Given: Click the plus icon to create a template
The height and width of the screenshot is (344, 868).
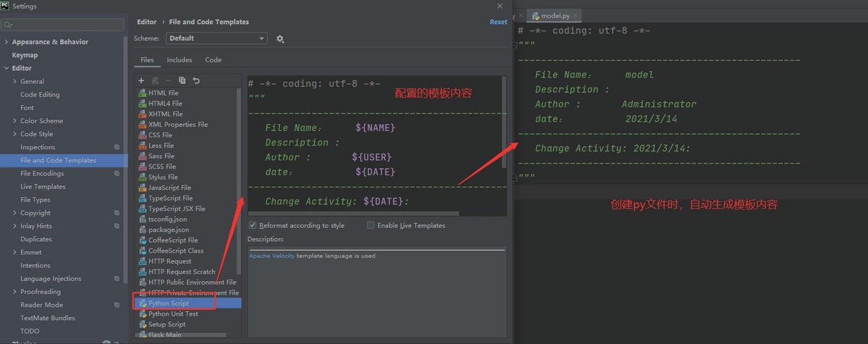Looking at the screenshot, I should pyautogui.click(x=141, y=80).
